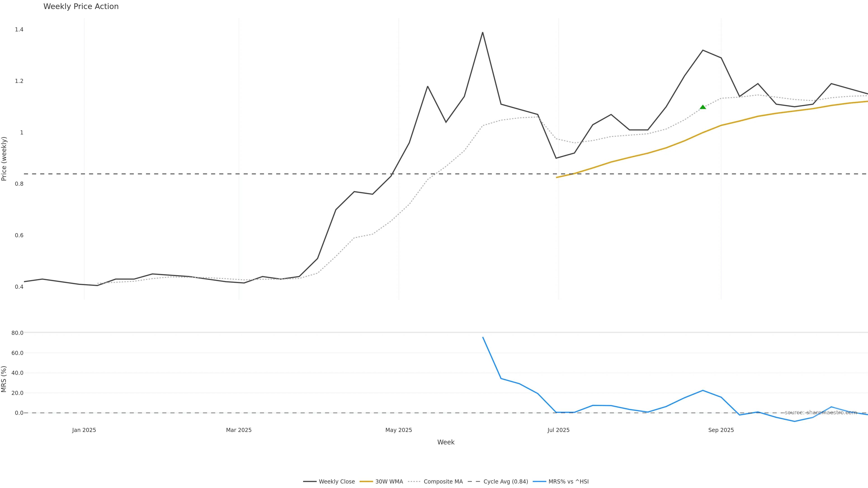
Task: Toggle the Weekly Close legend entry
Action: click(x=337, y=482)
